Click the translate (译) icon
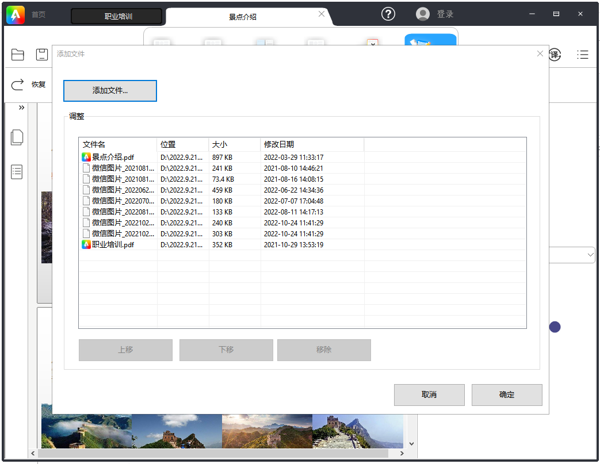The width and height of the screenshot is (600, 464). tap(555, 55)
